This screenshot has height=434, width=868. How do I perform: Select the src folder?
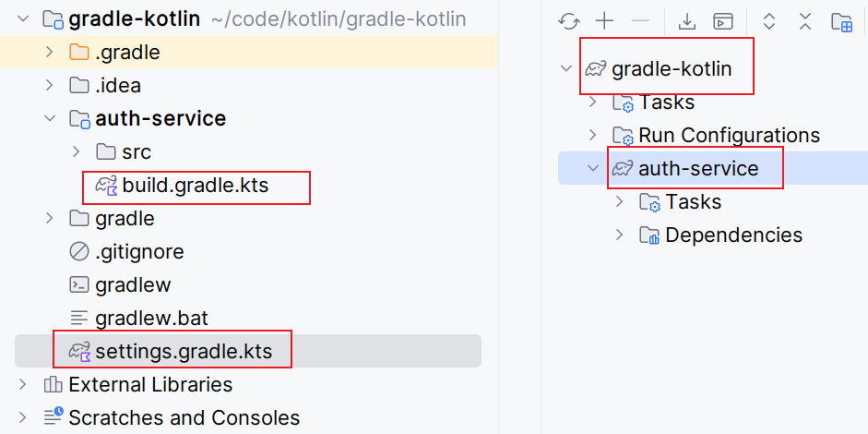136,152
